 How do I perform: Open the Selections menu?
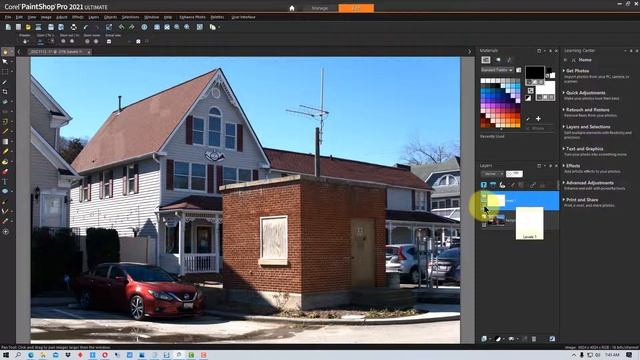click(131, 17)
